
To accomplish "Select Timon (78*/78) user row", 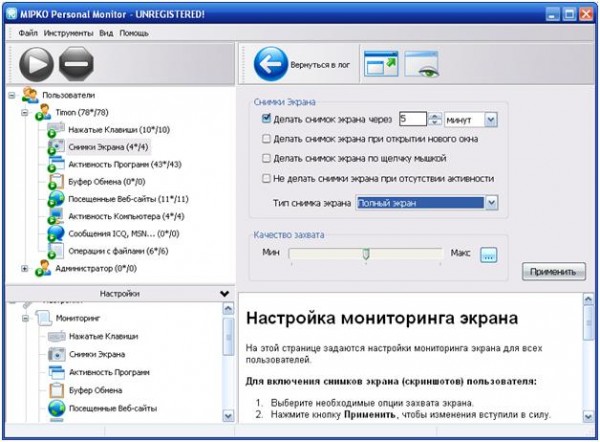I will click(82, 113).
